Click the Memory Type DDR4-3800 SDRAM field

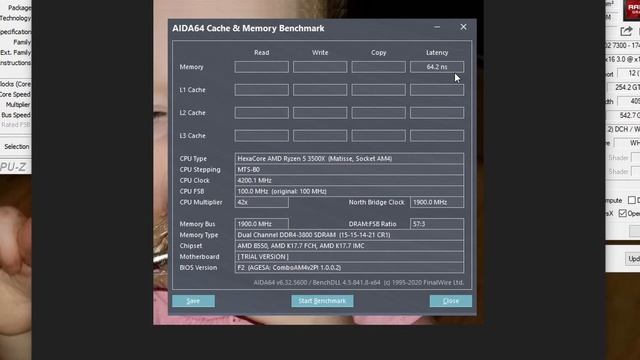349,235
